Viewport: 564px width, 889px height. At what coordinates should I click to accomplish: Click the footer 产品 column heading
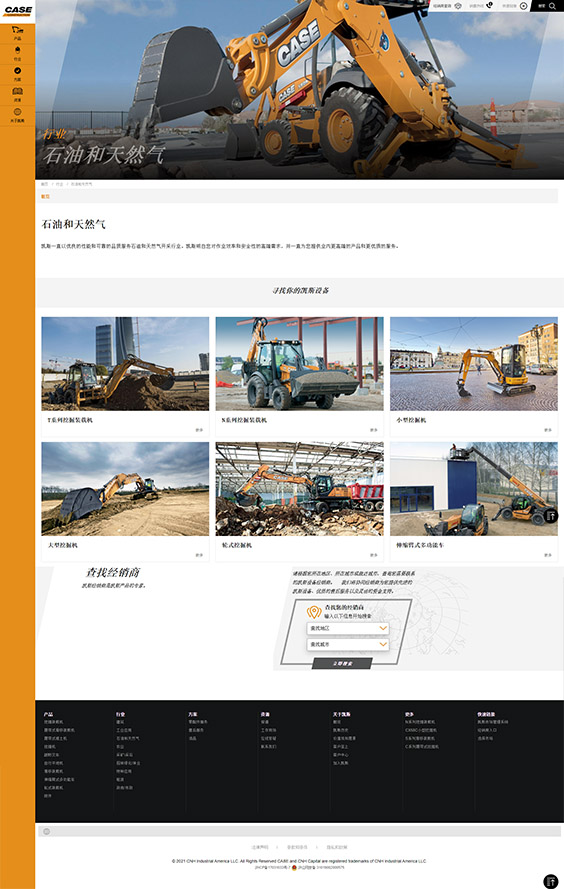[x=48, y=714]
